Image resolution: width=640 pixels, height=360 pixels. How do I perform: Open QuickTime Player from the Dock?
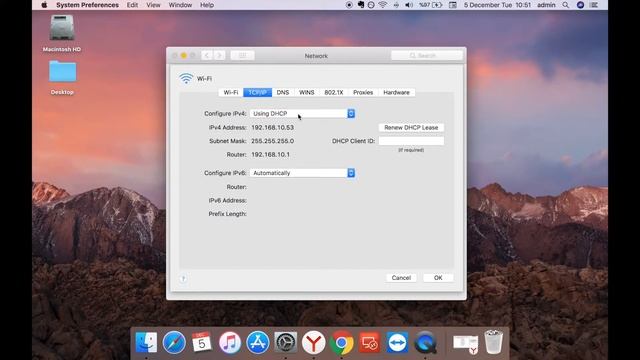(425, 342)
